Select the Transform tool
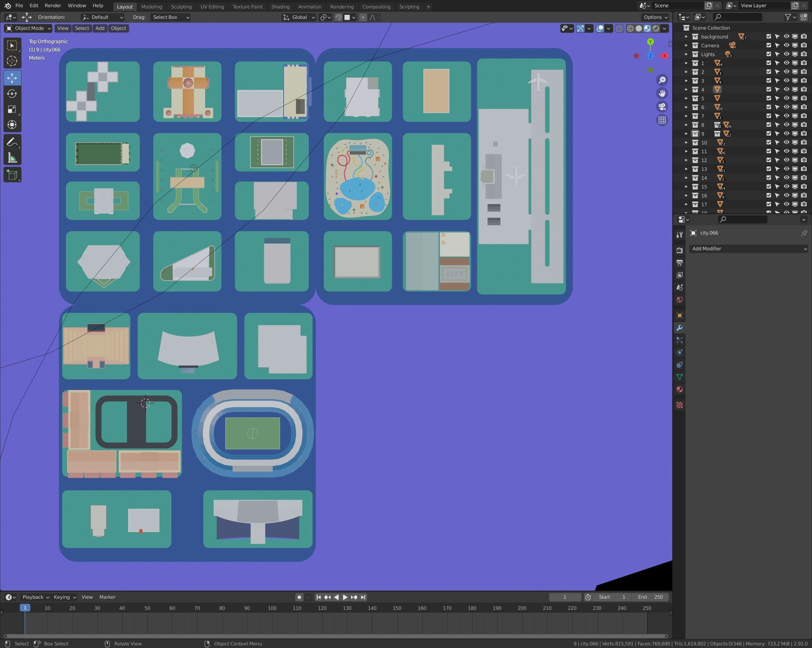The image size is (812, 648). pyautogui.click(x=12, y=125)
